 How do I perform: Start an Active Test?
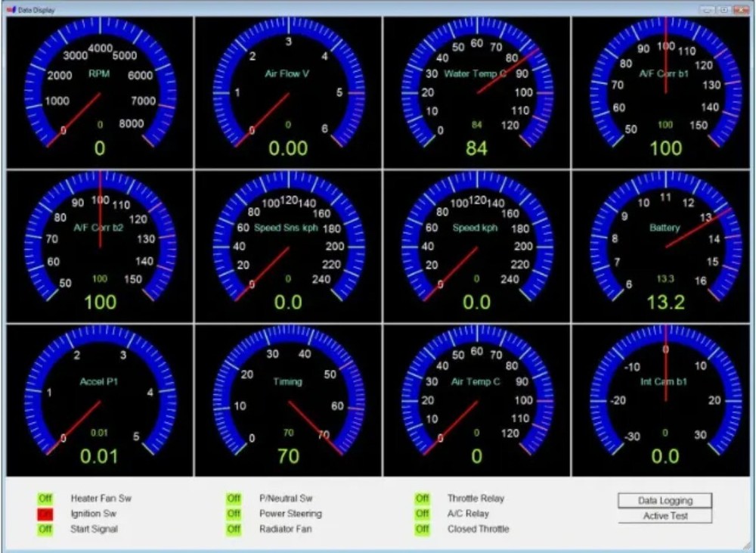[x=665, y=516]
